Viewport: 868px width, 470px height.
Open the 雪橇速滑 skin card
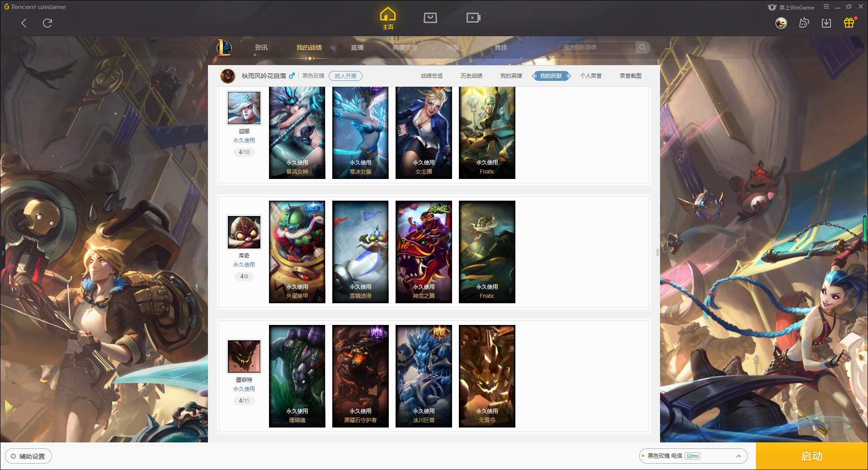pos(360,252)
